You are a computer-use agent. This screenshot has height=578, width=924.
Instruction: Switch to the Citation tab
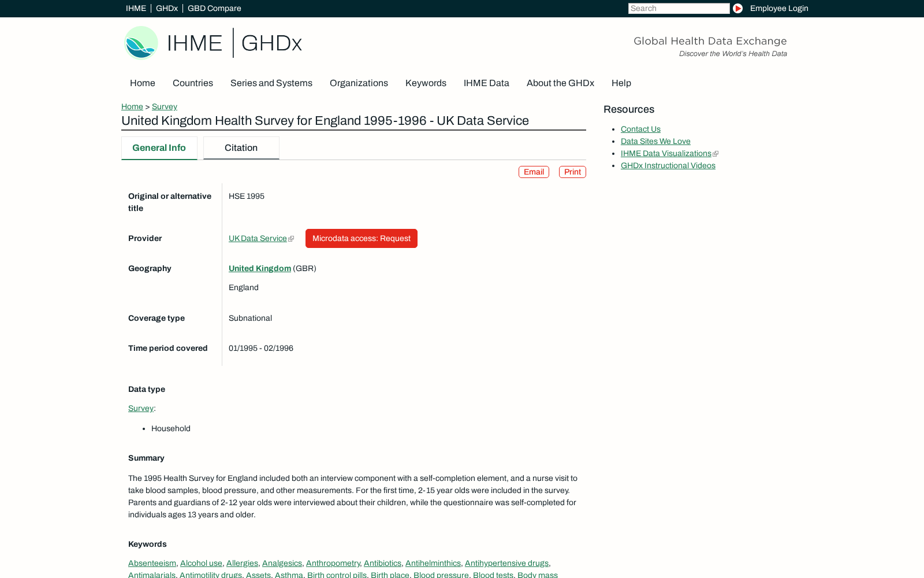241,148
